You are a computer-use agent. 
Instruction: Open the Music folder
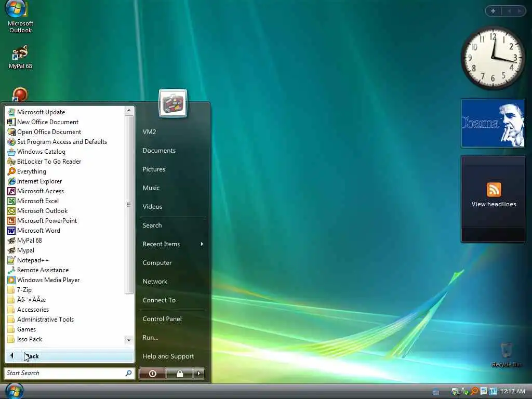[172, 188]
